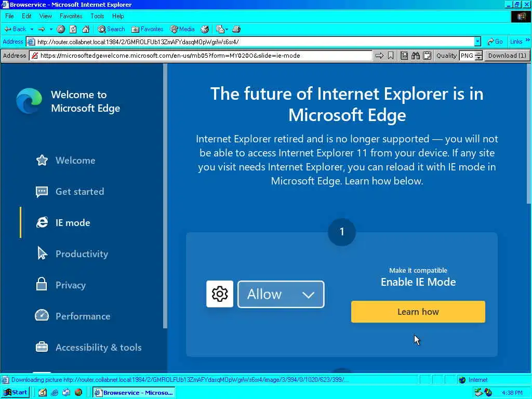The image size is (532, 399).
Task: Click the binoculars find icon
Action: click(x=416, y=56)
